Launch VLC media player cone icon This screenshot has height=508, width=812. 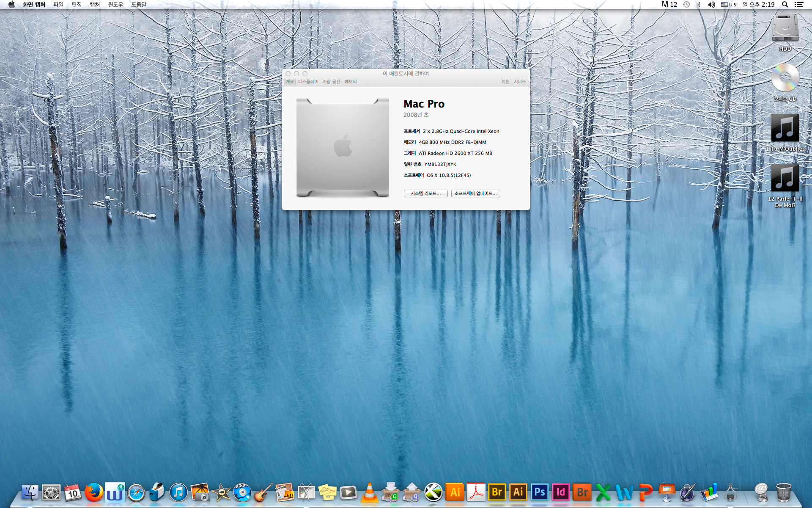369,492
